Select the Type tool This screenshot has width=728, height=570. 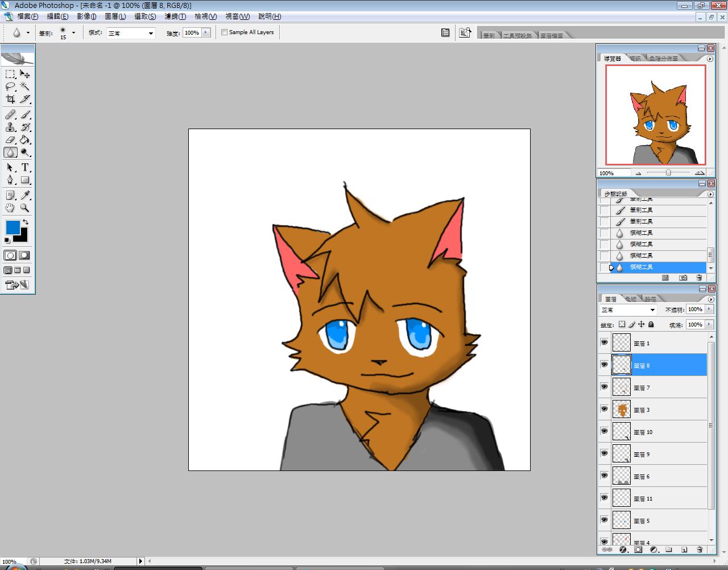25,167
